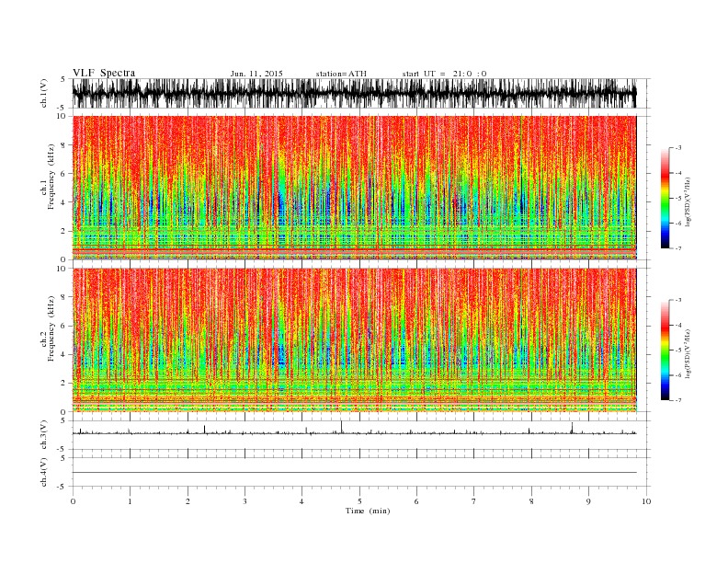Click the ch.1 voltage waveform trace

(354, 93)
